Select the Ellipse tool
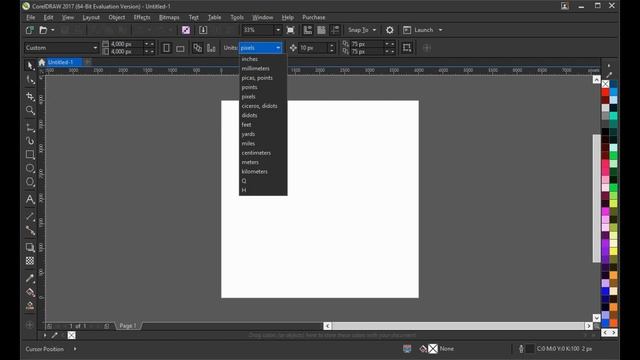This screenshot has height=360, width=640. coord(30,168)
